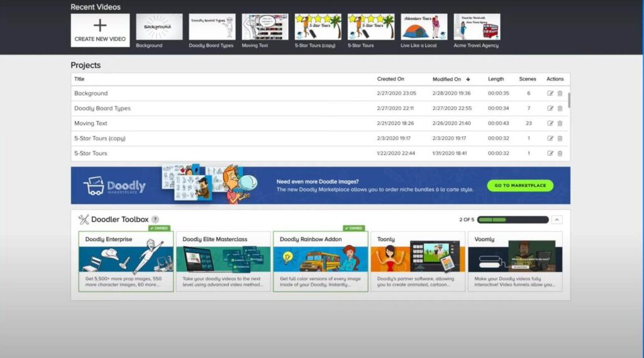Screen dimensions: 644x358
Task: Open the Background recent video thumbnail
Action: [x=159, y=26]
